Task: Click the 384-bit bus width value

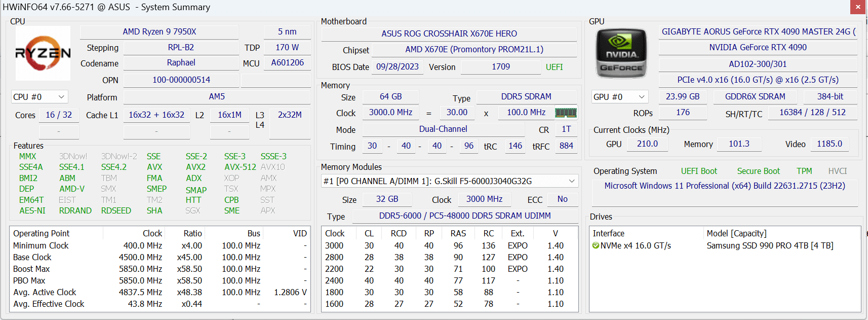Action: pos(830,96)
